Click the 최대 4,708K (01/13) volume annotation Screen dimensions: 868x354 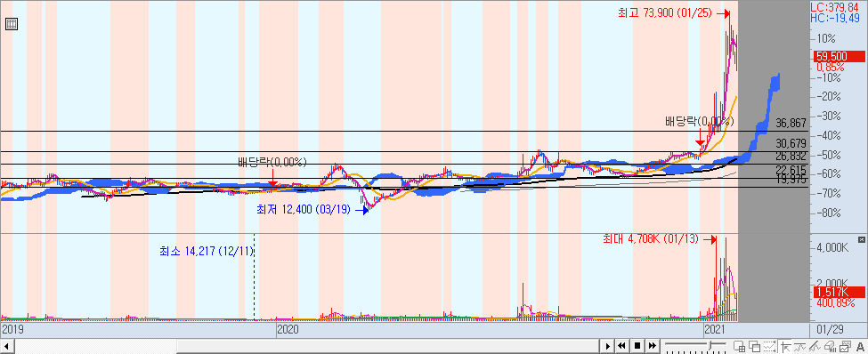651,239
